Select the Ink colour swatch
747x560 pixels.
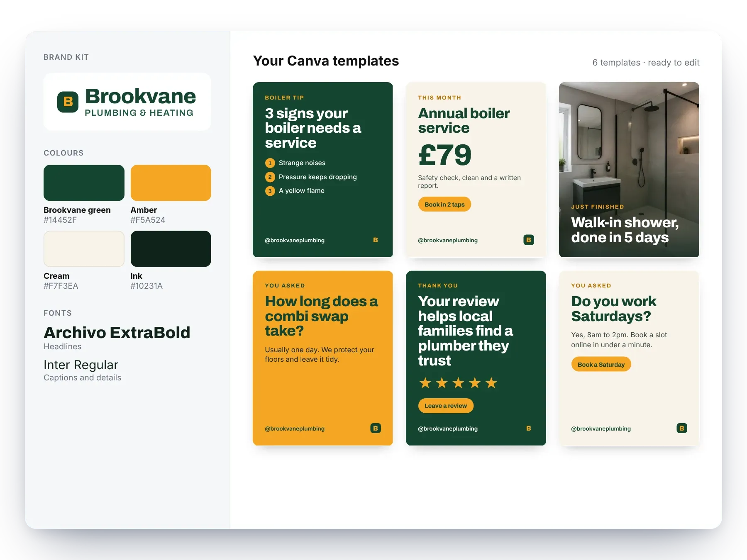coord(171,249)
